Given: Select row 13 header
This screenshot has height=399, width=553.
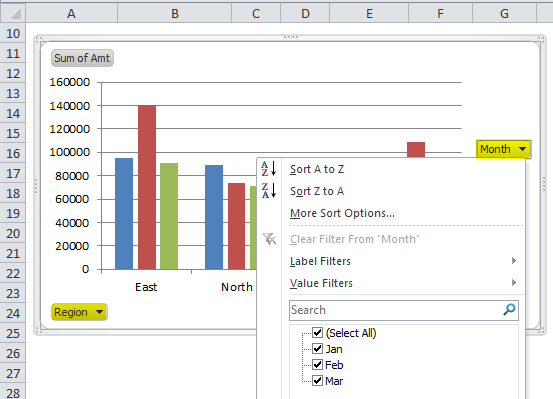Looking at the screenshot, I should click(x=13, y=93).
